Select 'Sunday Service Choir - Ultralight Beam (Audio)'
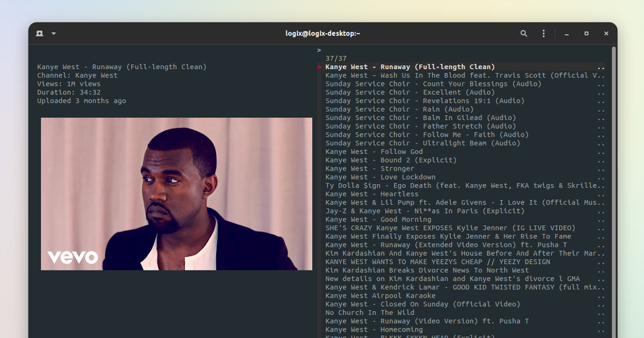Image resolution: width=644 pixels, height=338 pixels. 465,143
